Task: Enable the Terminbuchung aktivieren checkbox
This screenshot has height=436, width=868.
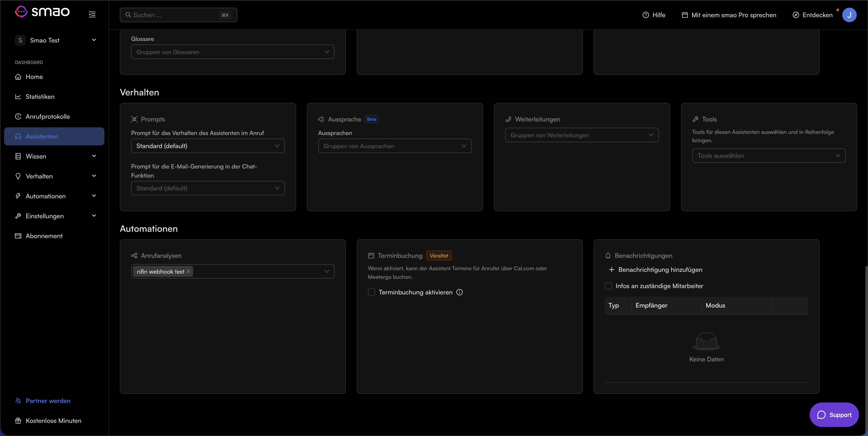Action: (x=372, y=292)
